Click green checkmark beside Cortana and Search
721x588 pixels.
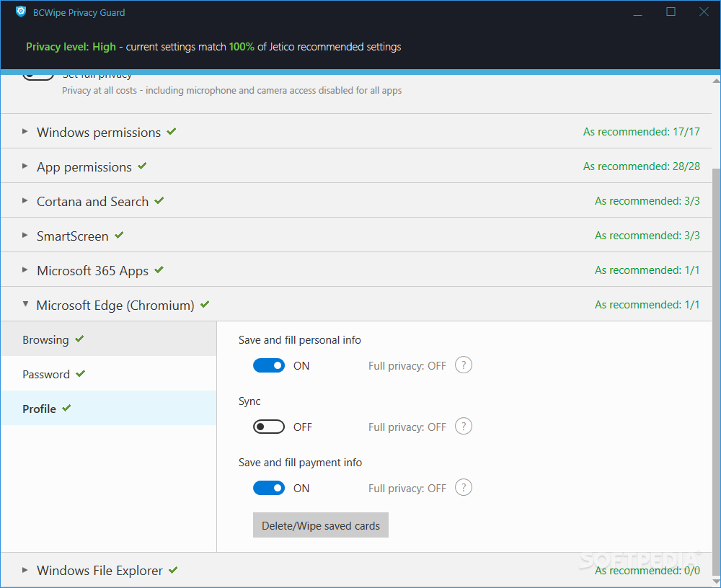(x=159, y=200)
